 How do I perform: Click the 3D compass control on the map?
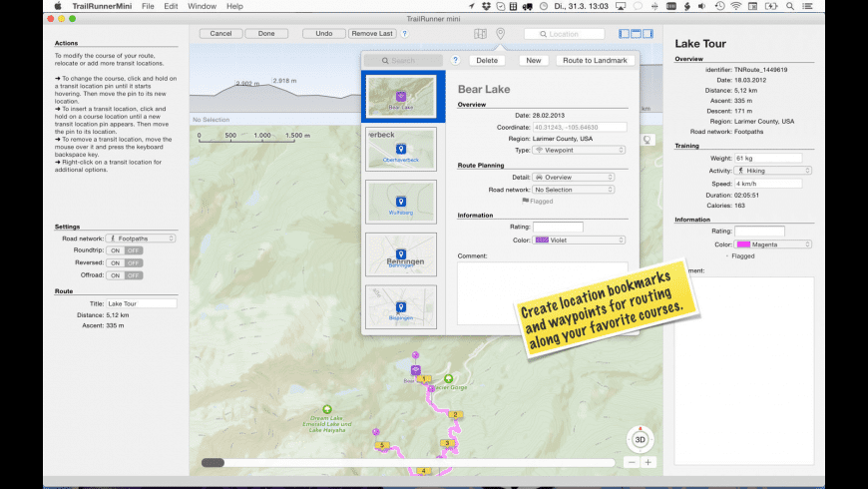pos(640,439)
